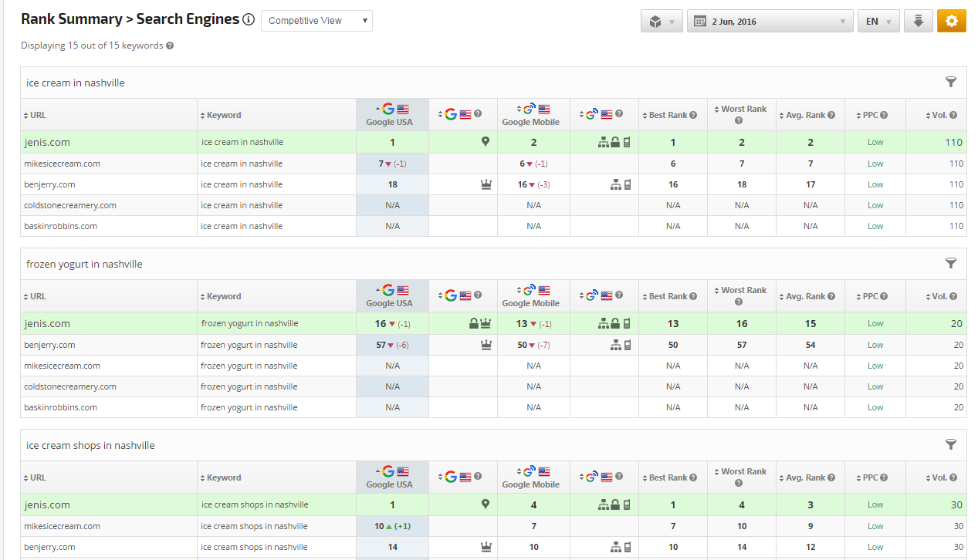The width and height of the screenshot is (978, 560).
Task: Sort first table by Vol. column
Action: (941, 115)
